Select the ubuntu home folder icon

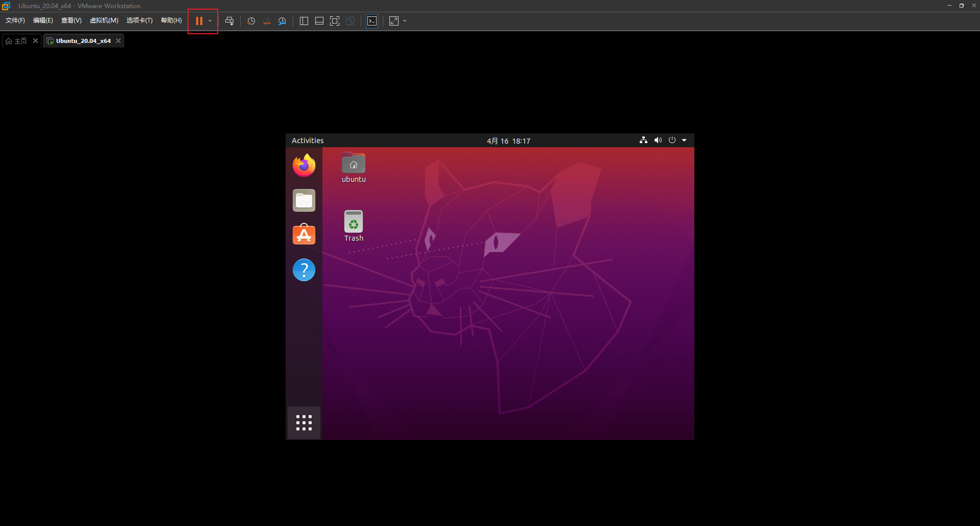pyautogui.click(x=354, y=168)
